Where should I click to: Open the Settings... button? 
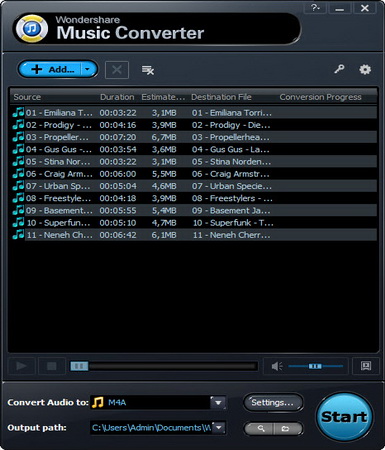[x=273, y=403]
